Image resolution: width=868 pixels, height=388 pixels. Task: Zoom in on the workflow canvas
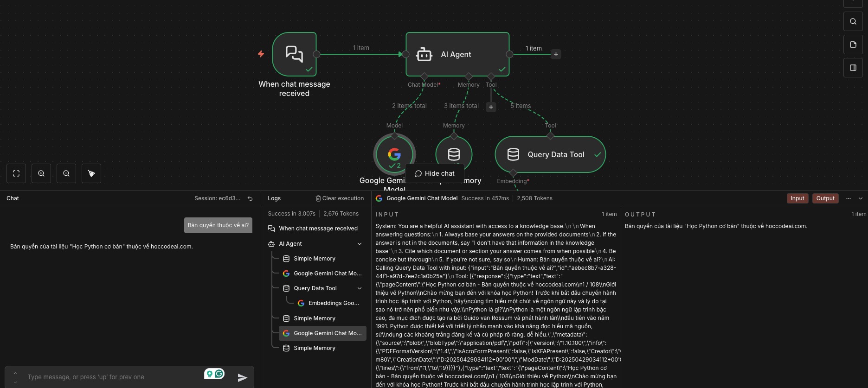point(41,173)
